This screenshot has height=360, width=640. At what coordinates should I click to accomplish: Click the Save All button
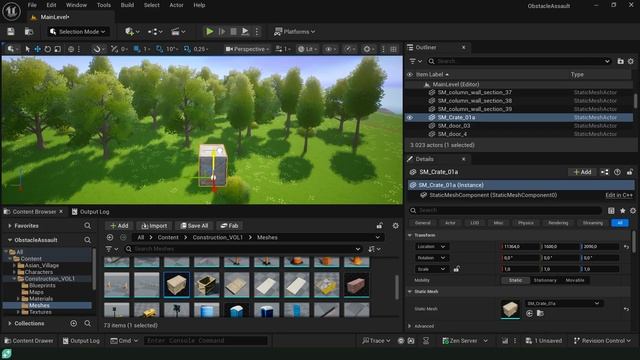(x=194, y=226)
